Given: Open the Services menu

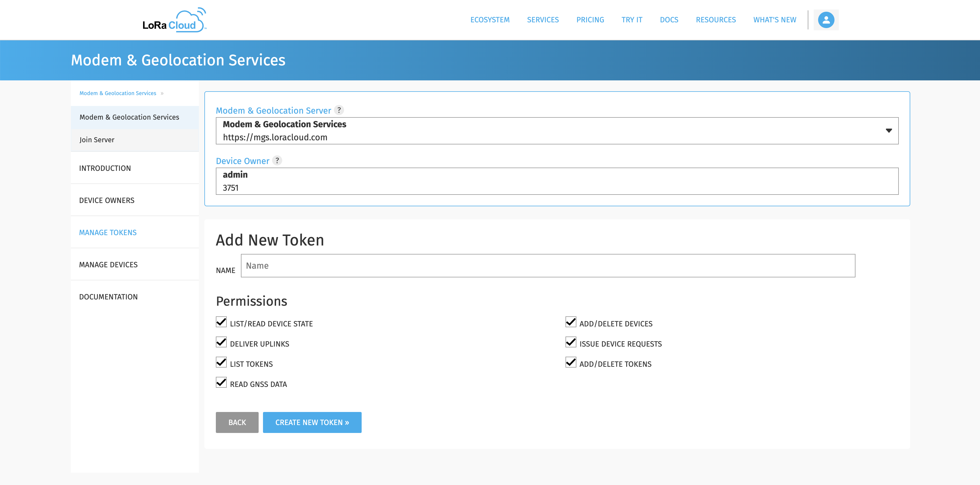Looking at the screenshot, I should [543, 20].
